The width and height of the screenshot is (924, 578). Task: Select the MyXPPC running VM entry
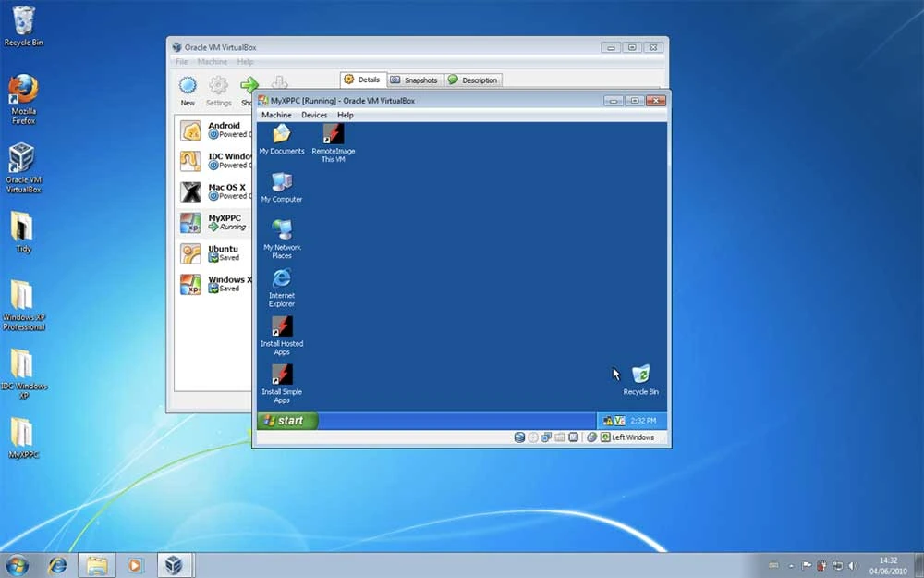pos(213,222)
